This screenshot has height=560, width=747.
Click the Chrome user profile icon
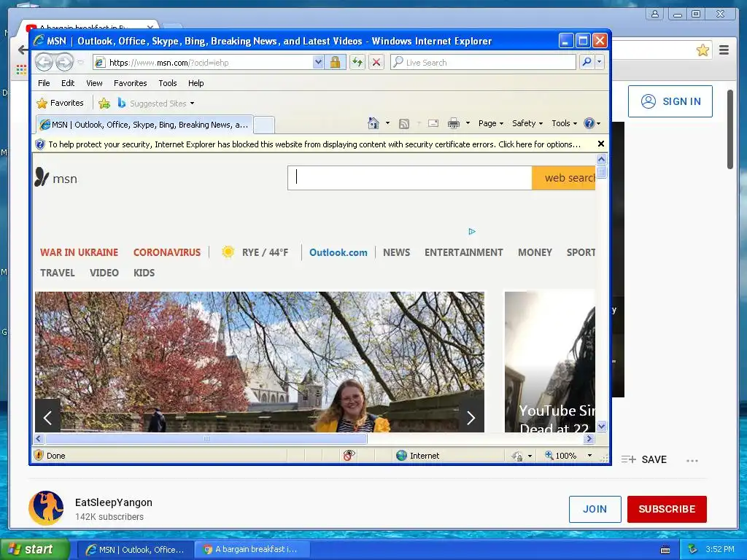click(655, 14)
